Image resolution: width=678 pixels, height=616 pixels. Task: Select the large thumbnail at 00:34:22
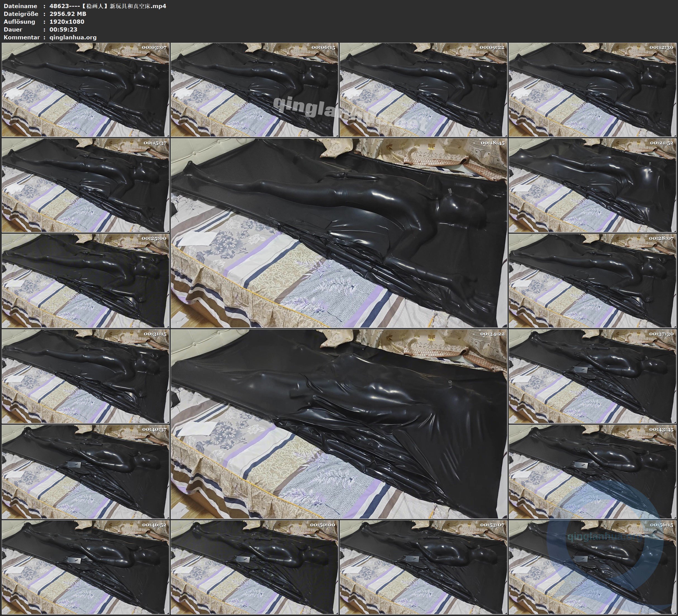point(339,424)
